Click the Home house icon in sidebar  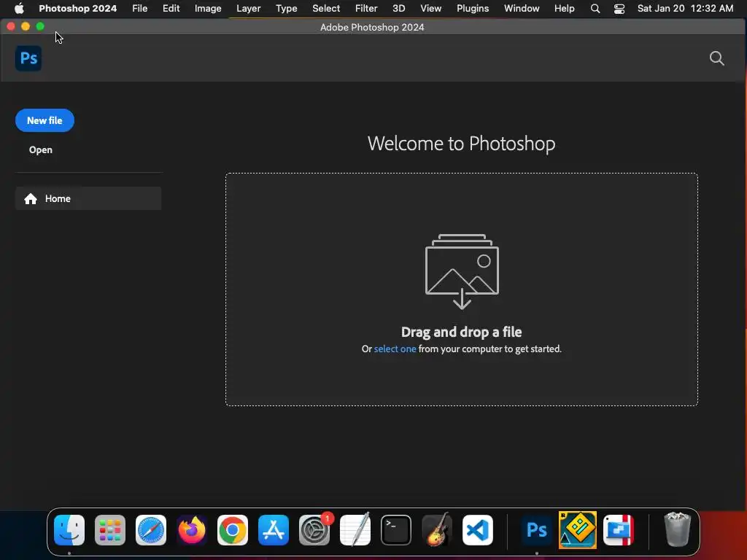[x=31, y=198]
